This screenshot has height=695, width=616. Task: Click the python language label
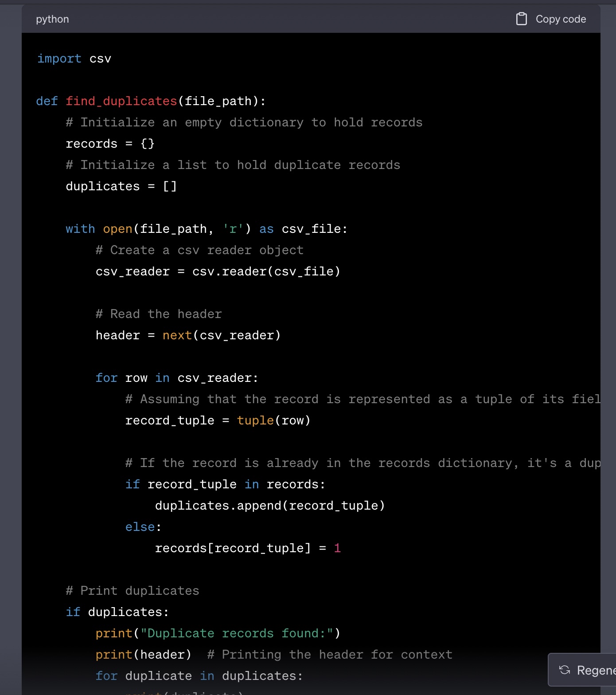pyautogui.click(x=52, y=19)
